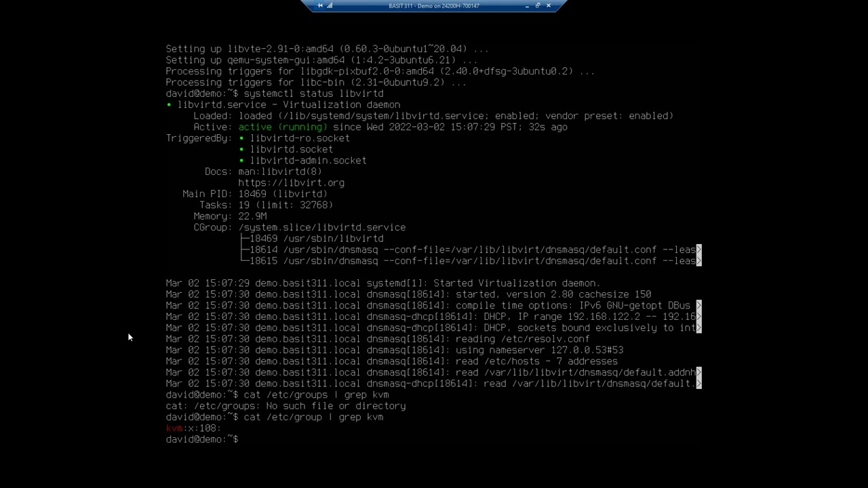Click 'DHCP, IP range 192.168.122.2' log line
The width and height of the screenshot is (868, 488).
click(434, 317)
